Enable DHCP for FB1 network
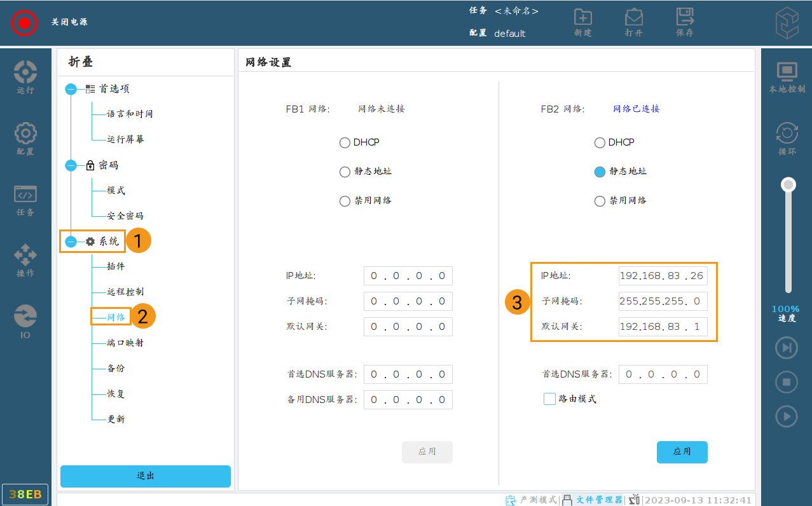This screenshot has height=506, width=812. click(x=345, y=142)
